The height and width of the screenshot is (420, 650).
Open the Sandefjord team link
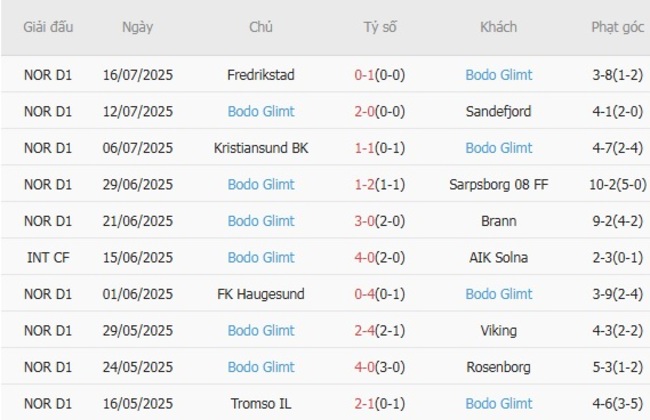coord(499,111)
